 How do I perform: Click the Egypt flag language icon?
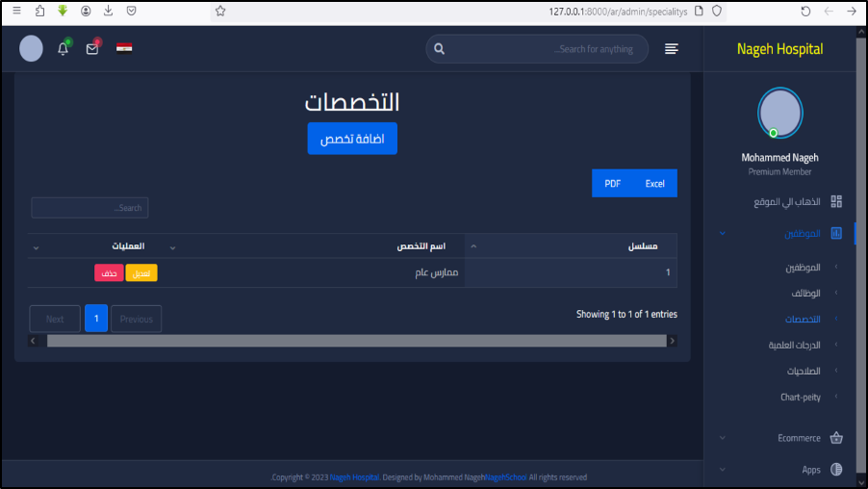click(x=124, y=48)
